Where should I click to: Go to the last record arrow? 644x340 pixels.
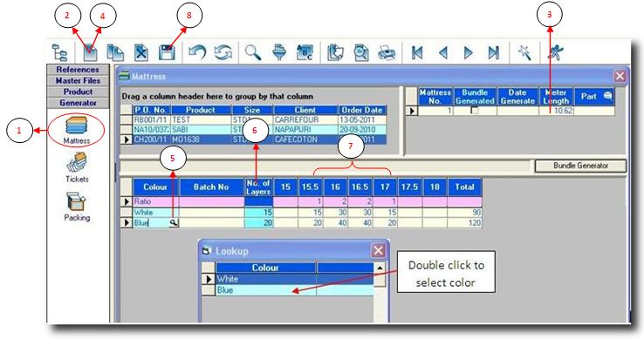pyautogui.click(x=494, y=53)
